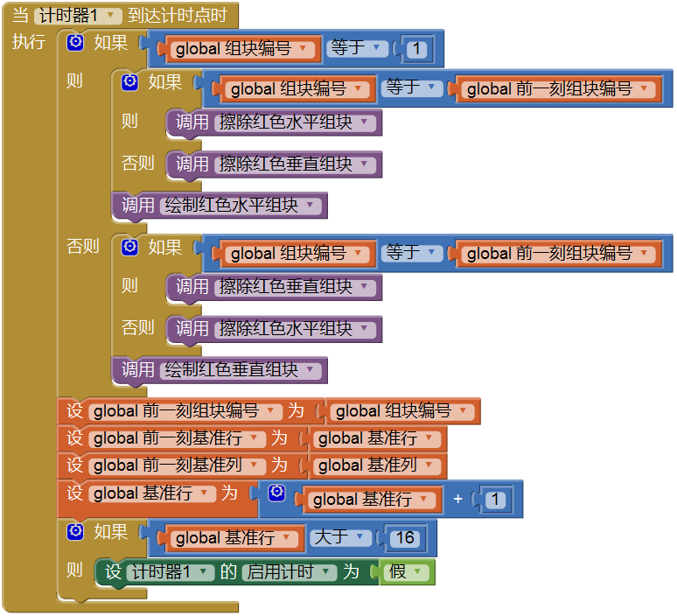Open the 假 boolean value dropdown
Viewport: 677px width, 616px height.
pos(406,572)
